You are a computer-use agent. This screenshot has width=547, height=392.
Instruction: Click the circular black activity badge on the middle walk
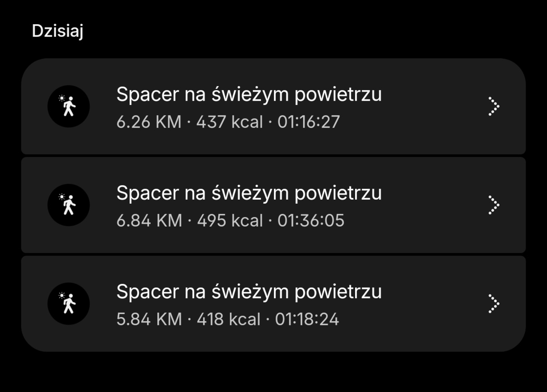68,204
